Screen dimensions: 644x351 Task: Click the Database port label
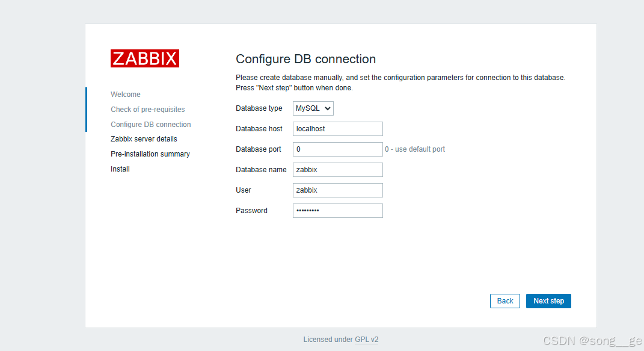[259, 149]
